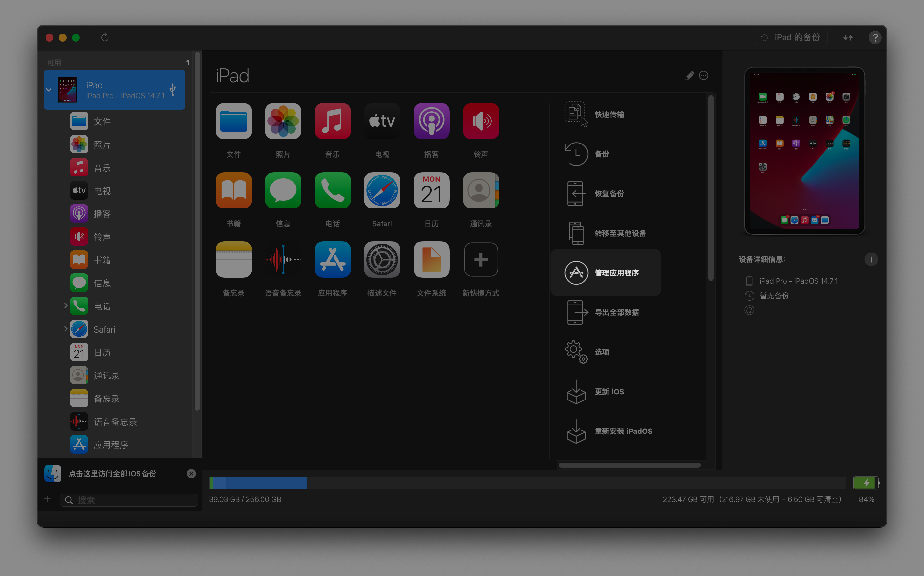Open the ellipsis more options icon
The height and width of the screenshot is (576, 924).
tap(704, 76)
